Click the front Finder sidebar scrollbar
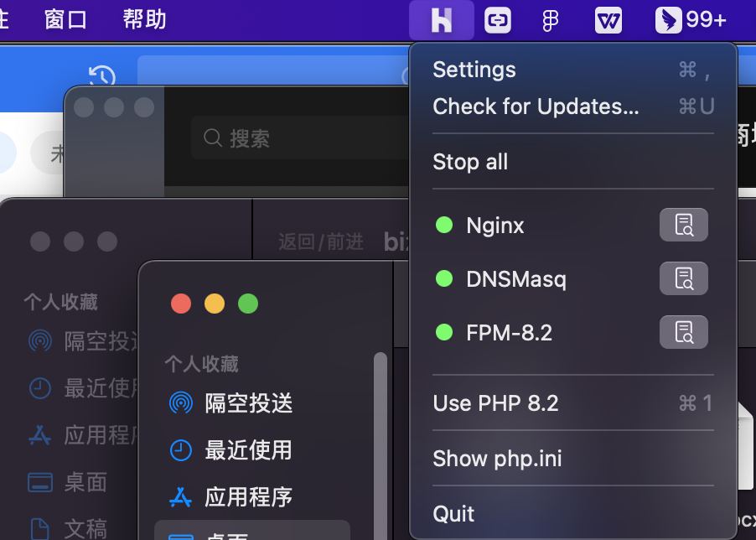The height and width of the screenshot is (540, 756). pos(381,446)
